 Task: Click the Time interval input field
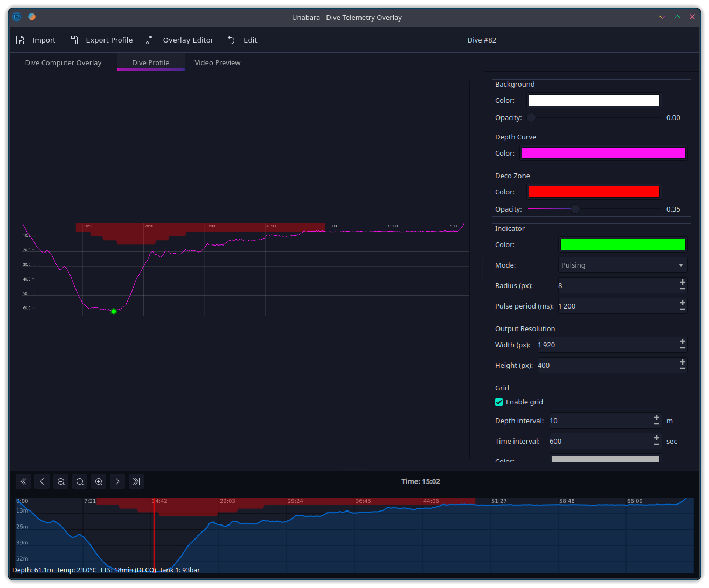600,441
